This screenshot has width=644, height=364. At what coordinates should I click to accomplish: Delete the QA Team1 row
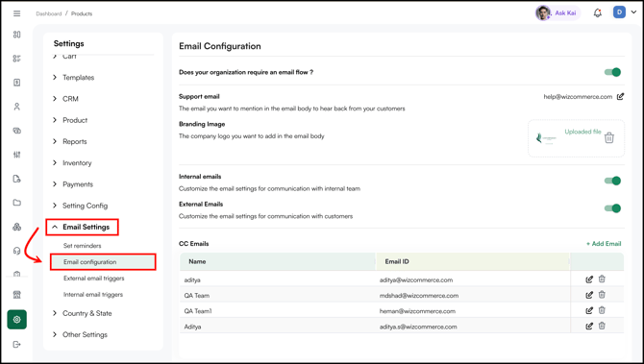[x=602, y=310]
